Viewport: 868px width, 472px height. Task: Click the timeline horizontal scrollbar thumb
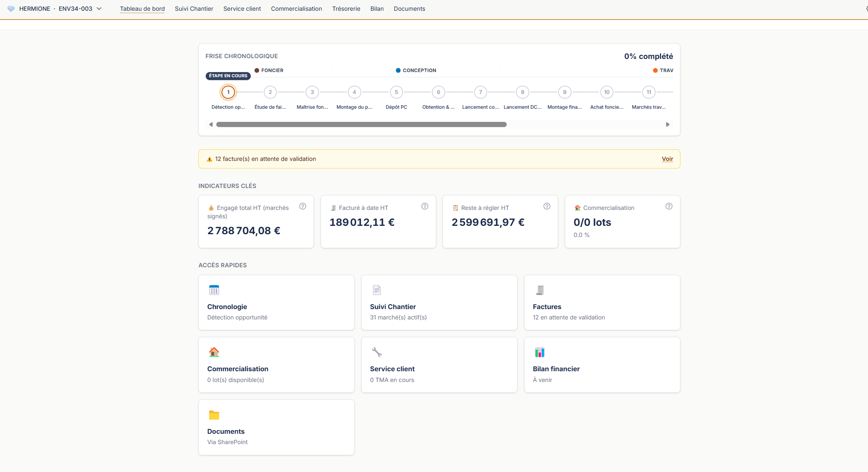tap(361, 125)
